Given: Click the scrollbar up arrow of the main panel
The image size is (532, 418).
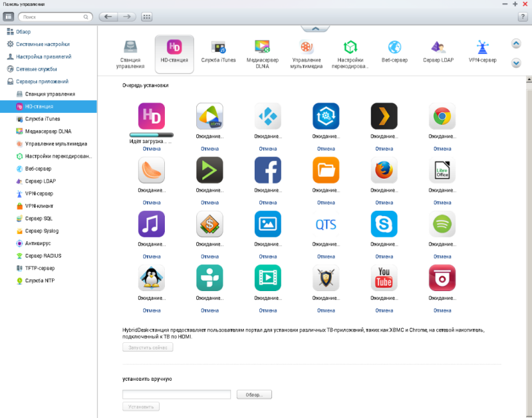Looking at the screenshot, I should click(x=529, y=80).
